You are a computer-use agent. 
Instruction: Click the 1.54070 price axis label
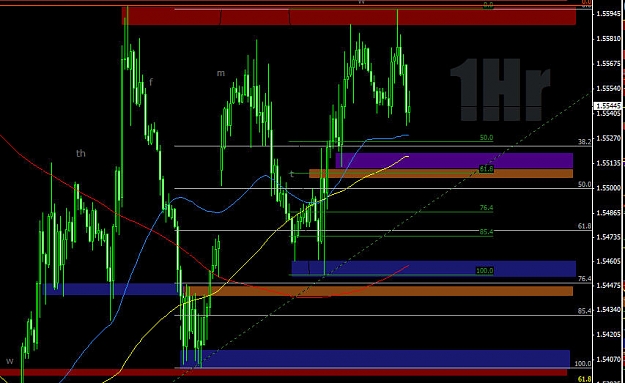click(608, 359)
